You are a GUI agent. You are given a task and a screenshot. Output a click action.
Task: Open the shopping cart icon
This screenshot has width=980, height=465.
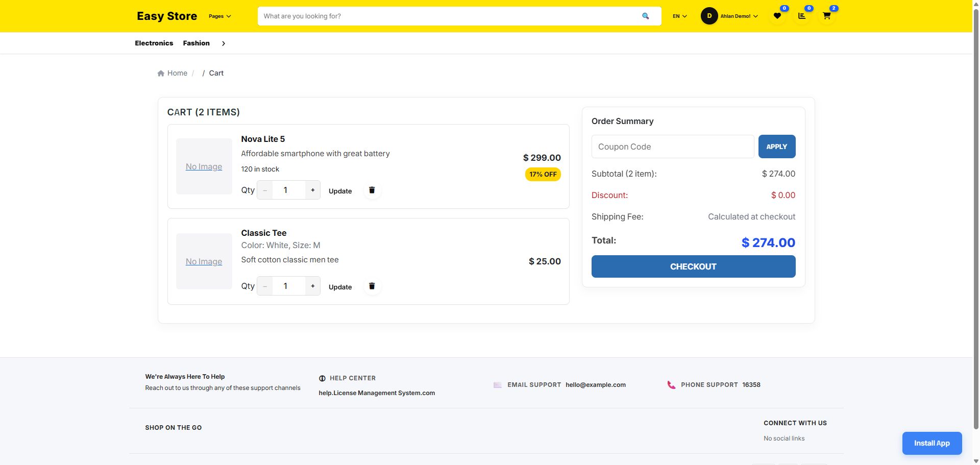[x=826, y=16]
